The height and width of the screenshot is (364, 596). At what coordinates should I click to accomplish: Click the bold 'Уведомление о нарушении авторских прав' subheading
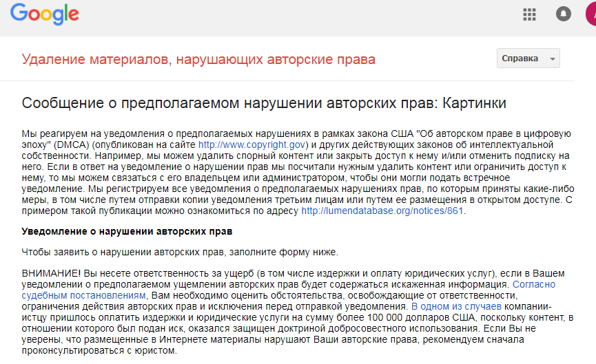click(x=127, y=231)
